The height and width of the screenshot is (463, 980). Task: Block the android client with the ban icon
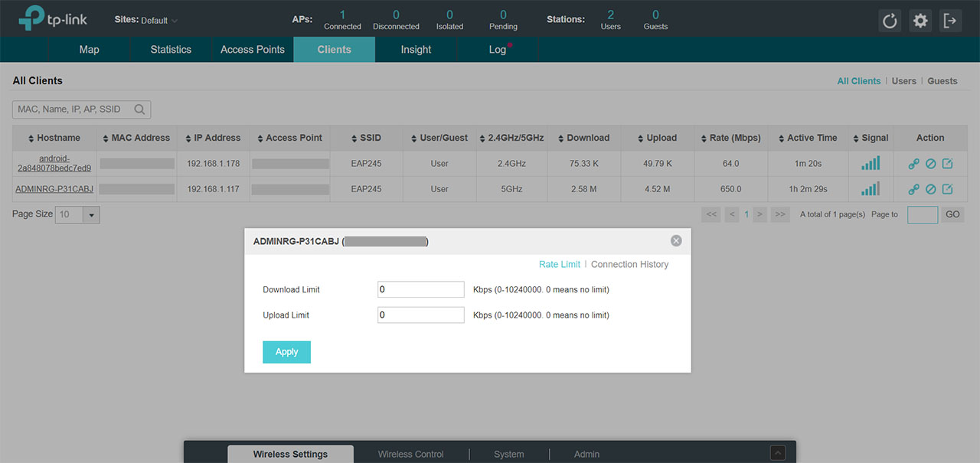tap(930, 164)
